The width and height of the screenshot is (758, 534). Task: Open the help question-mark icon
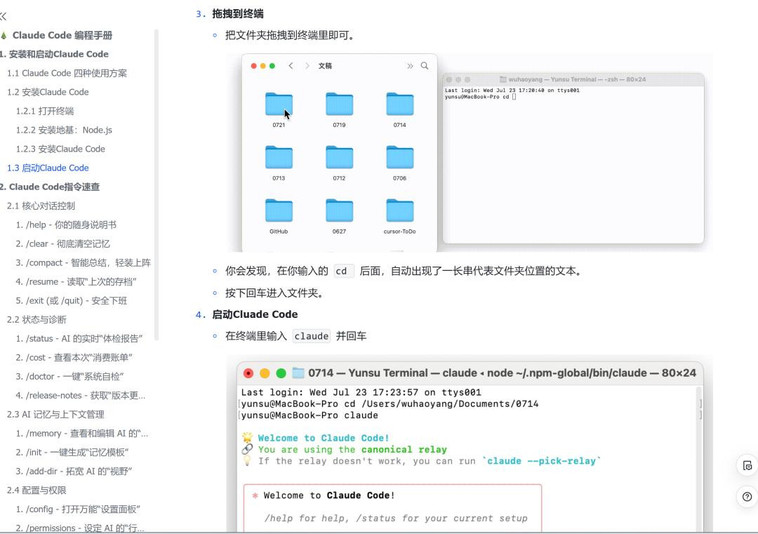click(747, 497)
